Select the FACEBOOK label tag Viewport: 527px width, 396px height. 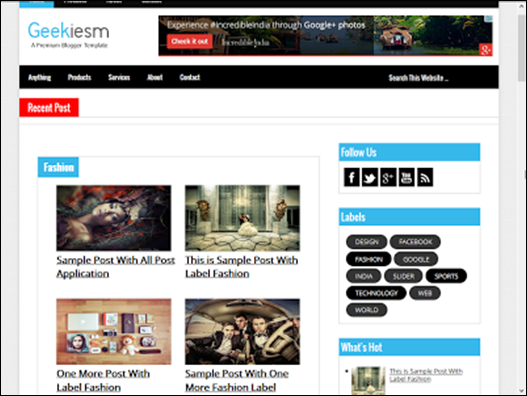point(415,242)
